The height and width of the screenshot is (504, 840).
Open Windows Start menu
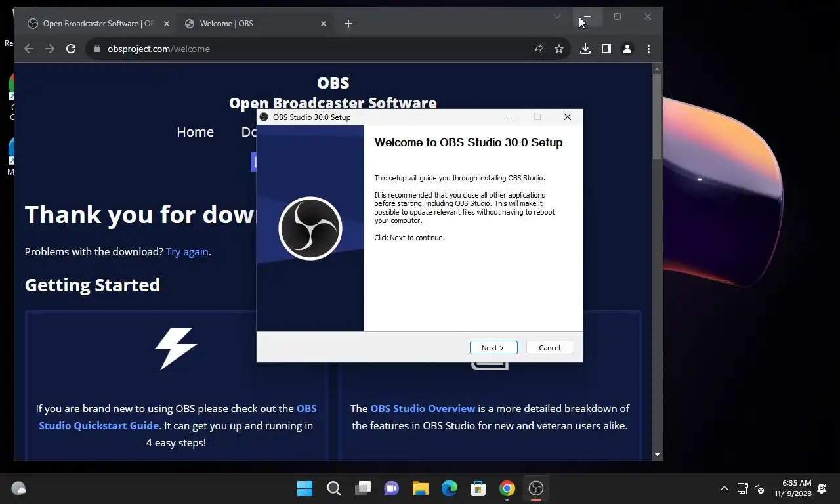pyautogui.click(x=305, y=488)
